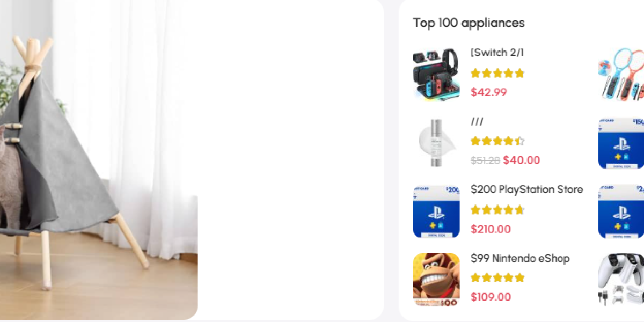Image resolution: width=644 pixels, height=322 pixels.
Task: Open the [Switch 2/1 product title
Action: pyautogui.click(x=497, y=53)
